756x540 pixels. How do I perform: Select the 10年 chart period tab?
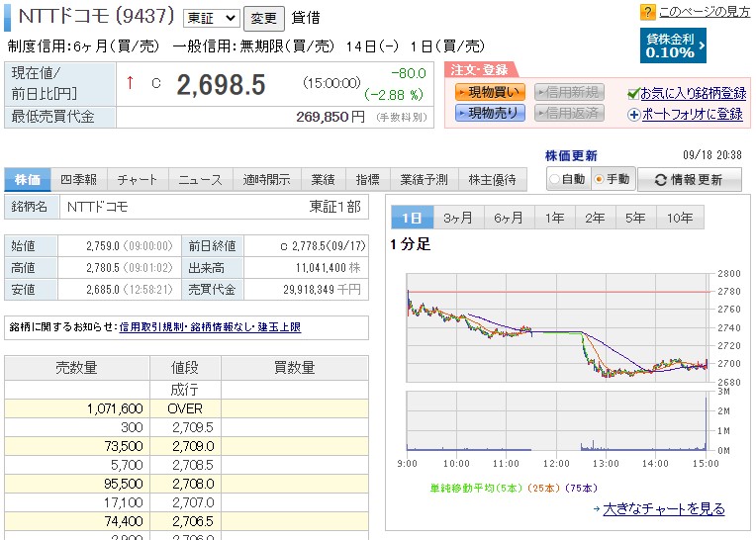pos(681,218)
